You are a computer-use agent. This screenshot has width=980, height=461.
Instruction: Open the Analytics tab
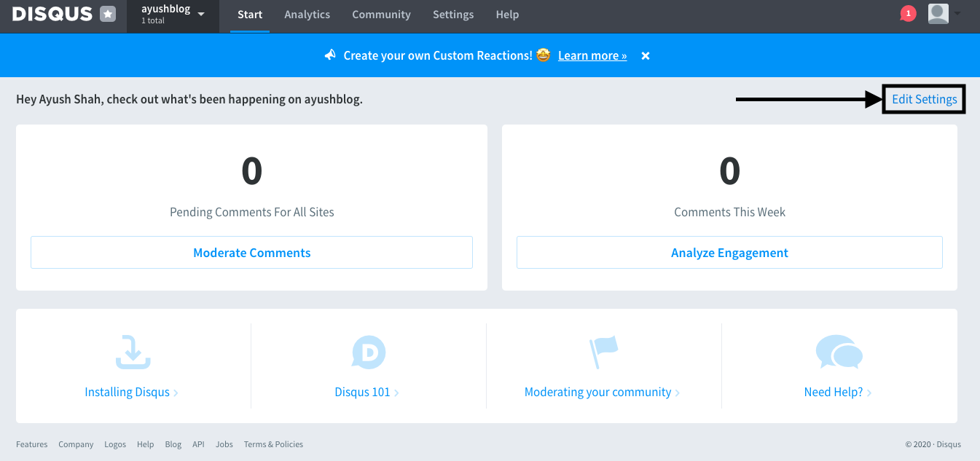pyautogui.click(x=307, y=15)
